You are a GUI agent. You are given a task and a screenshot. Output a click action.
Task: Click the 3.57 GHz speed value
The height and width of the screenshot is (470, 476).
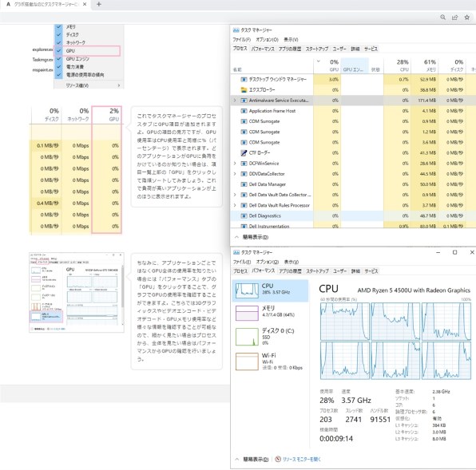click(x=355, y=401)
